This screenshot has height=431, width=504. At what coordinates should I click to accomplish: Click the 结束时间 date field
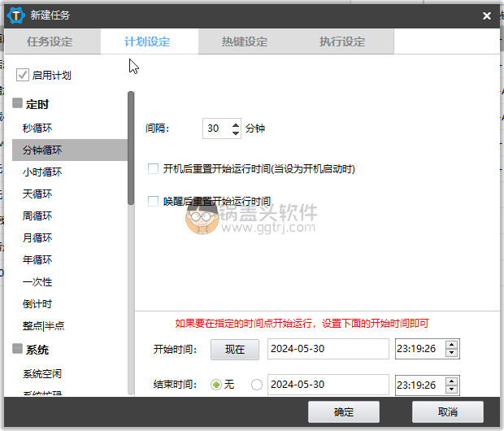[328, 385]
